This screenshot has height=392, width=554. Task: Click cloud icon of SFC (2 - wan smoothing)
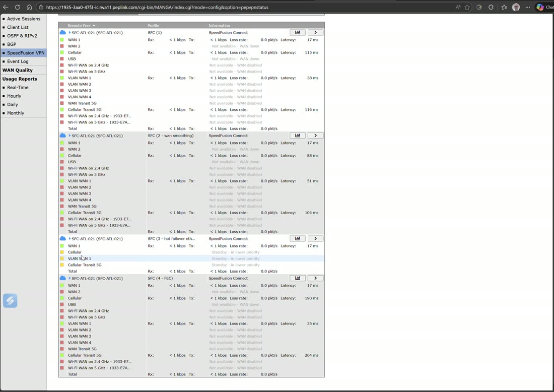tap(63, 136)
